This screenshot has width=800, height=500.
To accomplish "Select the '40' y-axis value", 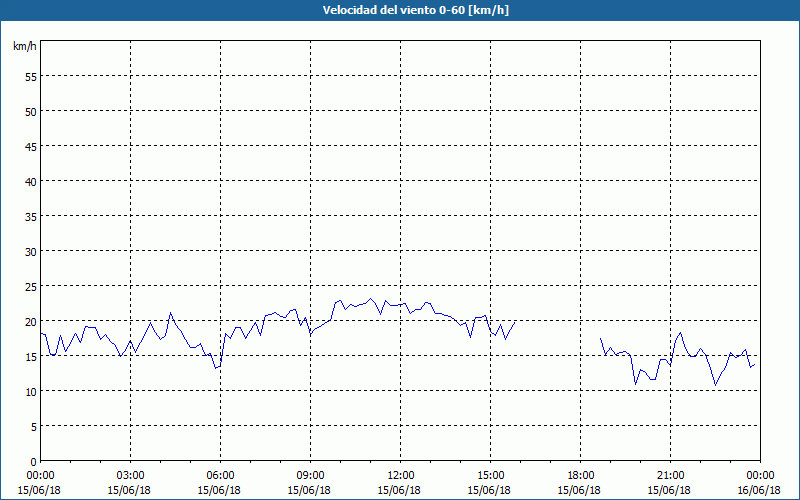I will 31,182.
